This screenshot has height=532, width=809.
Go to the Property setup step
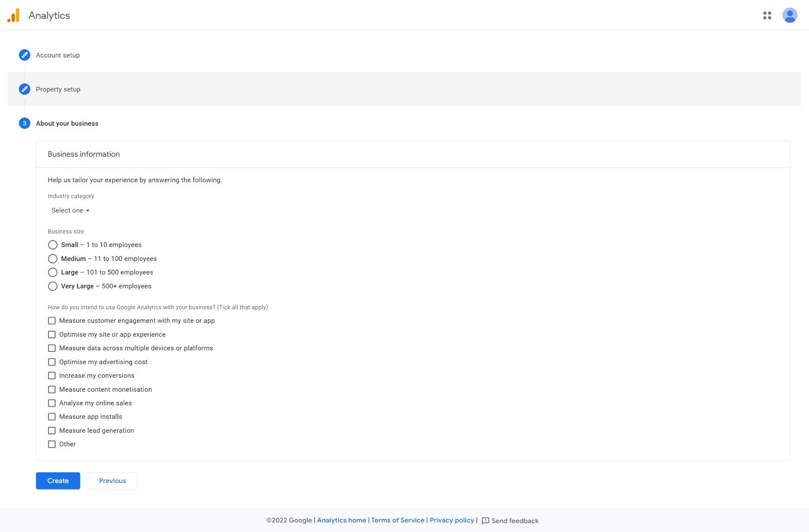(58, 89)
